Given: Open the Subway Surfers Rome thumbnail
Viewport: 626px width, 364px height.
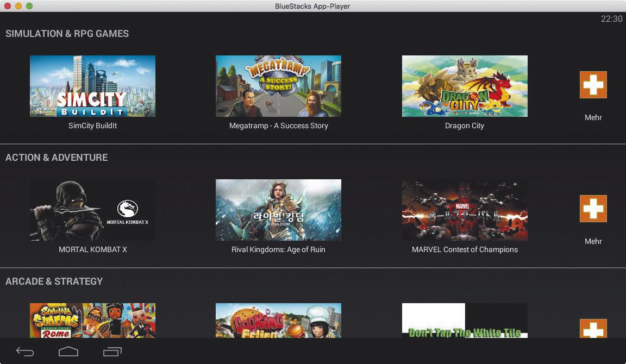Looking at the screenshot, I should pos(92,321).
